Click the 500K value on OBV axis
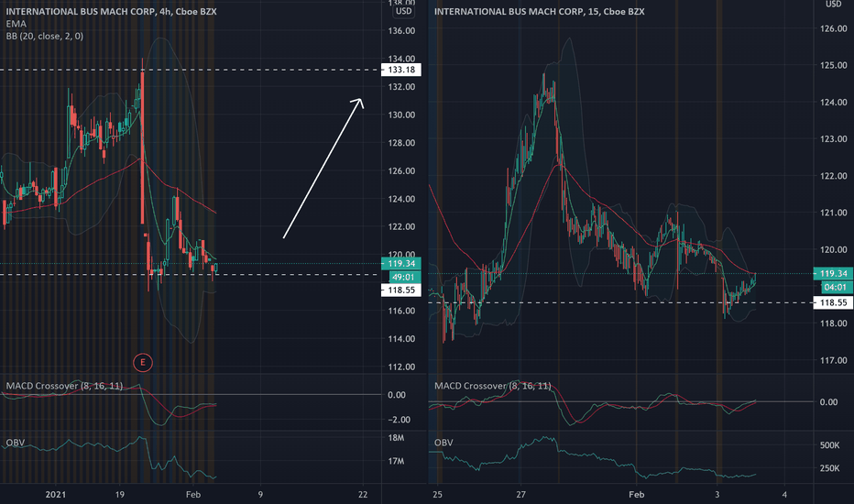 click(829, 445)
